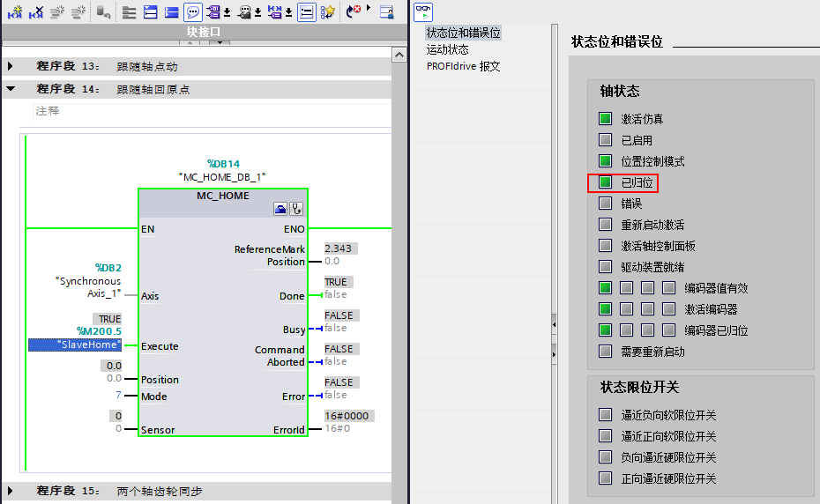Click the 驱动装置就绪 status indicator
This screenshot has height=504, width=820.
[x=605, y=267]
